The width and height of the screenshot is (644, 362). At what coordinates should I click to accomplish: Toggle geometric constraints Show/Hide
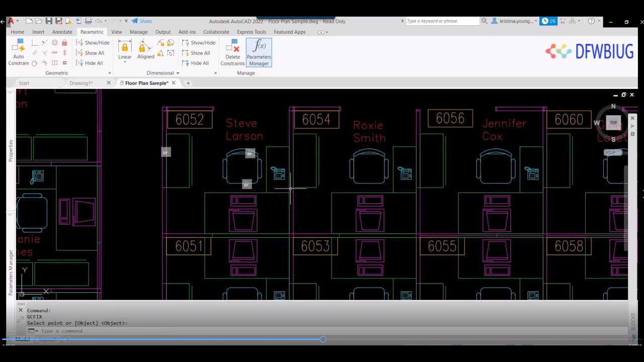(93, 43)
